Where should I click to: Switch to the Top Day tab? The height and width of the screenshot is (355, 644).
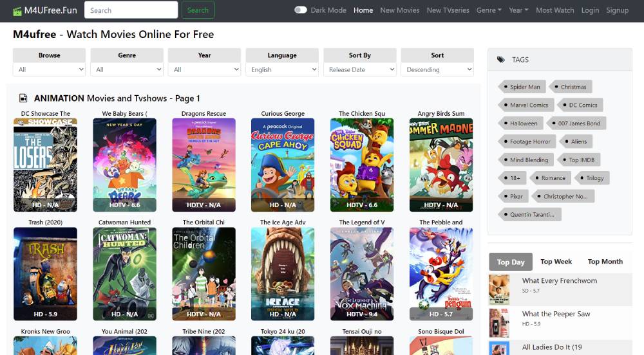[511, 262]
